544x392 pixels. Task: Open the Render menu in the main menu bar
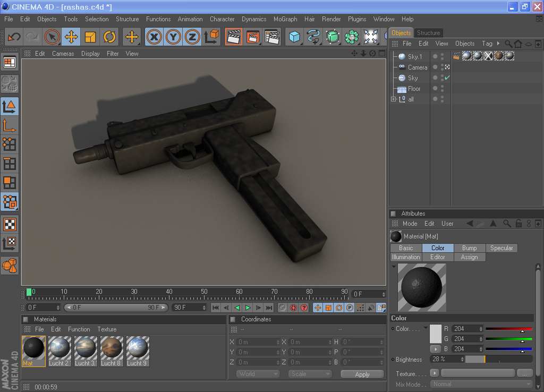click(331, 19)
